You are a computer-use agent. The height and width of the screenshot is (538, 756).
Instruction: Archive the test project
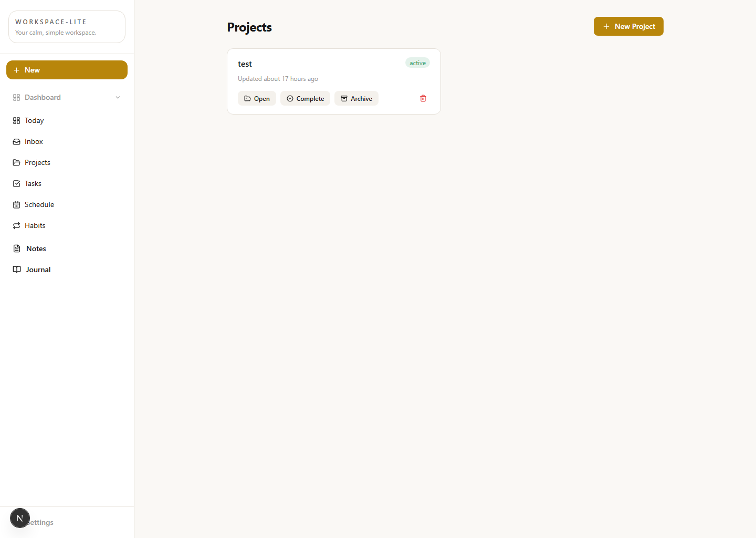click(x=356, y=98)
